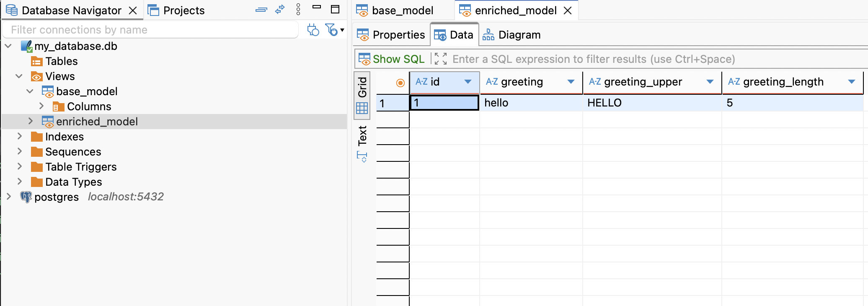
Task: Minimize the Database Navigator panel
Action: pos(317,7)
